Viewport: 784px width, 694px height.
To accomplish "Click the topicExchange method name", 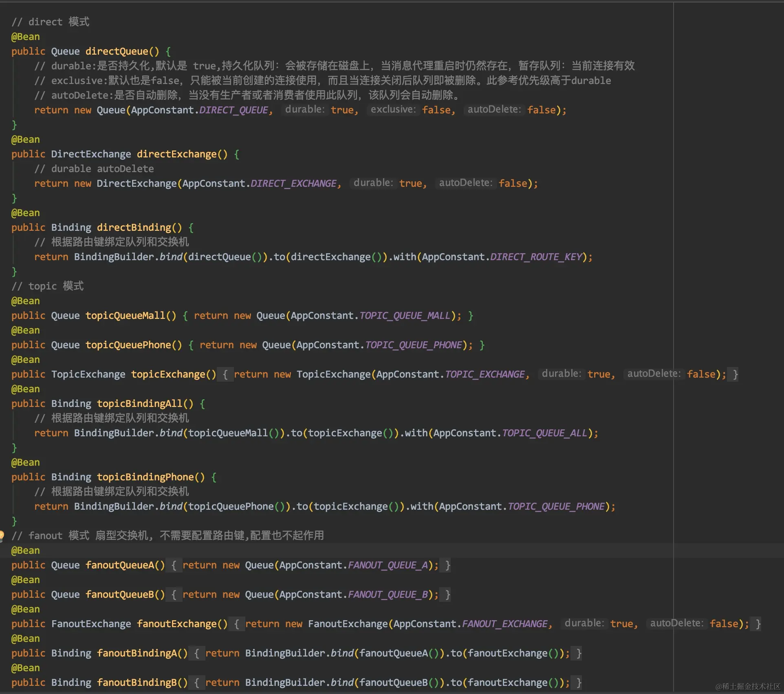I will click(x=171, y=374).
